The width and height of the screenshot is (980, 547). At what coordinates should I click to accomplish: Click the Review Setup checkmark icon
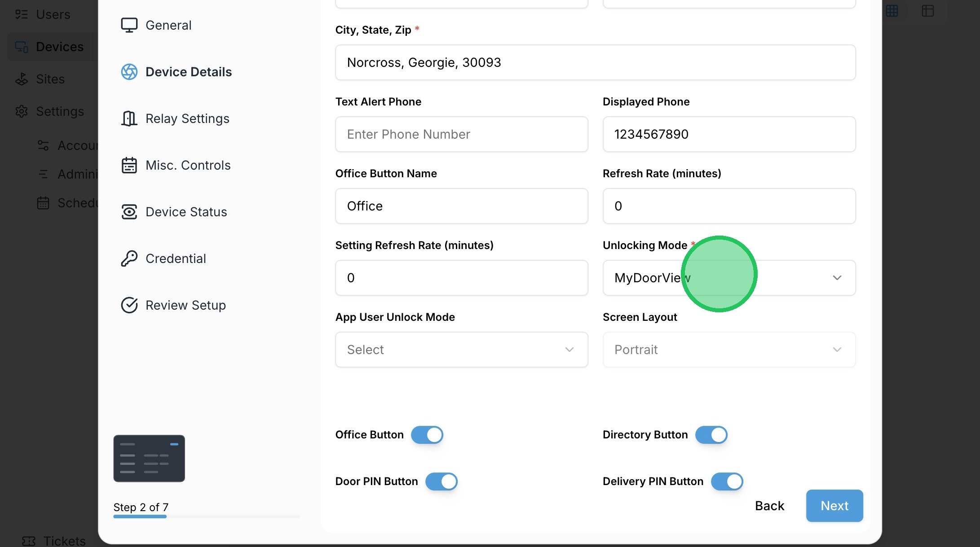(x=129, y=305)
